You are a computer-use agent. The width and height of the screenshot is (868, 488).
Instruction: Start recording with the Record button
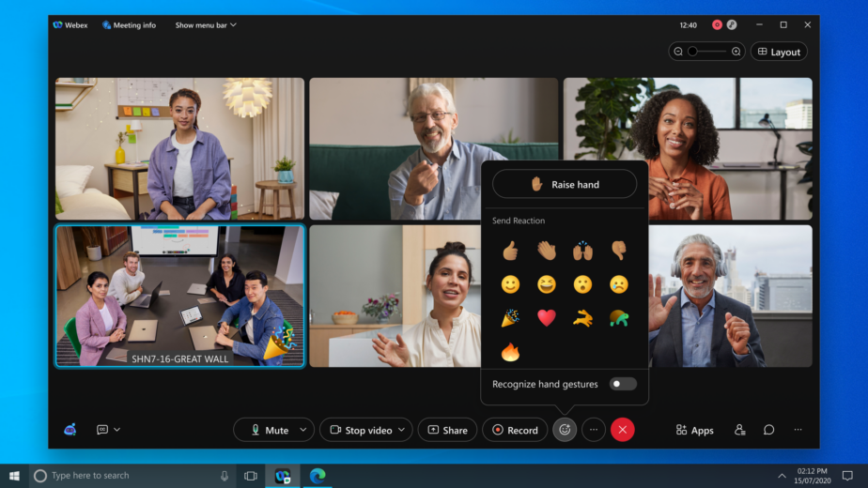pos(515,430)
